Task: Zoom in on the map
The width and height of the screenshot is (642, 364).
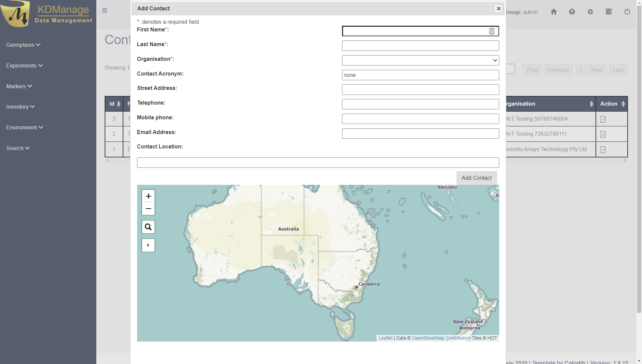Action: (x=148, y=196)
